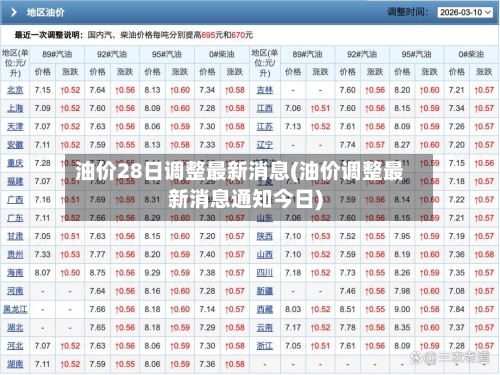Viewport: 500px width, 375px height.
Task: Open the 海南 region link
Action: pyautogui.click(x=15, y=273)
